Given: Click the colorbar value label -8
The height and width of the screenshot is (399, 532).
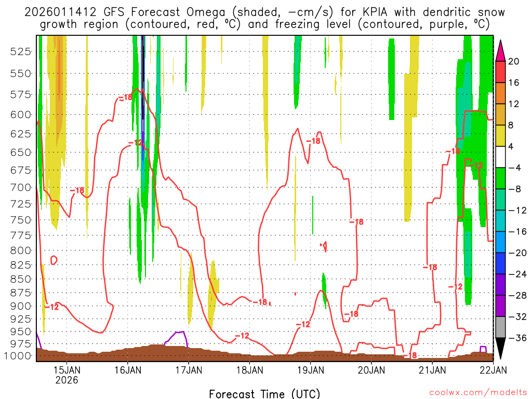Looking at the screenshot, I should click(515, 189).
